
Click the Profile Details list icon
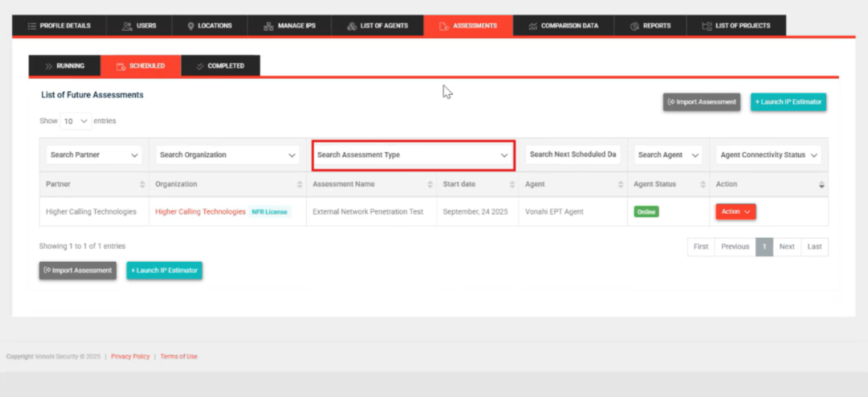coord(31,26)
